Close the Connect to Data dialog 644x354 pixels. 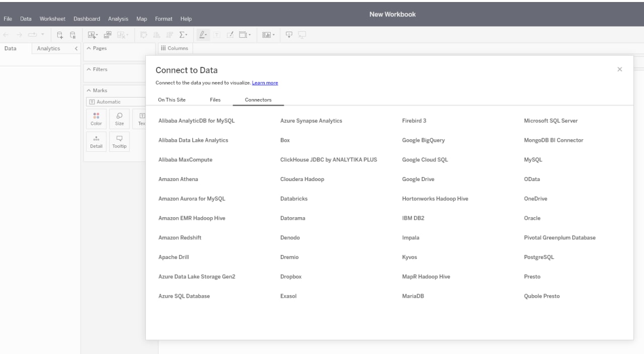click(x=619, y=69)
